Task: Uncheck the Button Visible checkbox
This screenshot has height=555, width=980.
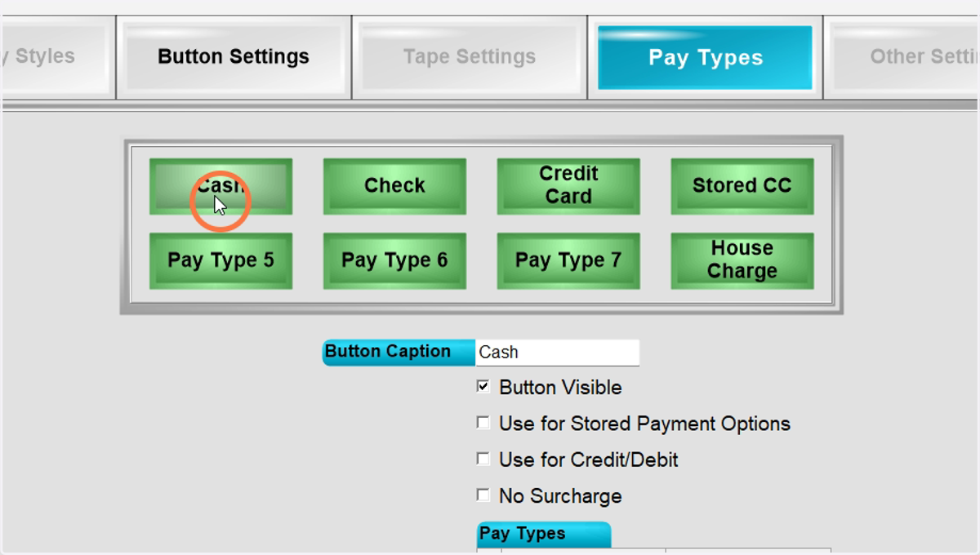Action: [483, 387]
